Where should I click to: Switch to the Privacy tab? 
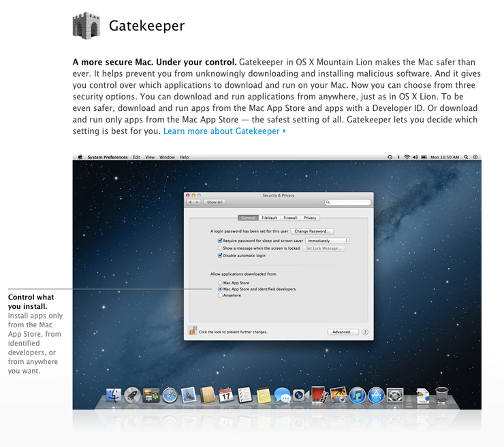click(310, 218)
